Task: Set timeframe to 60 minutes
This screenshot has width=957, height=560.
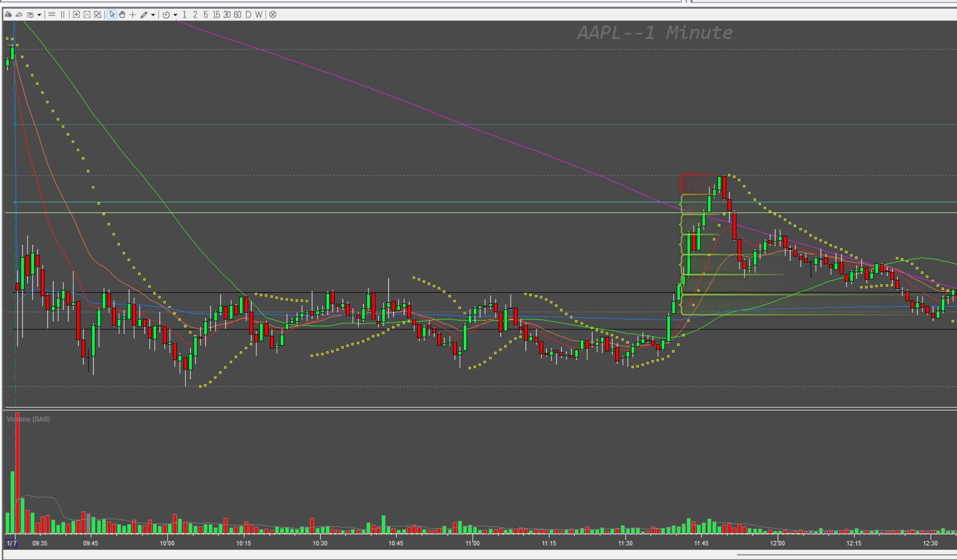Action: [x=238, y=15]
